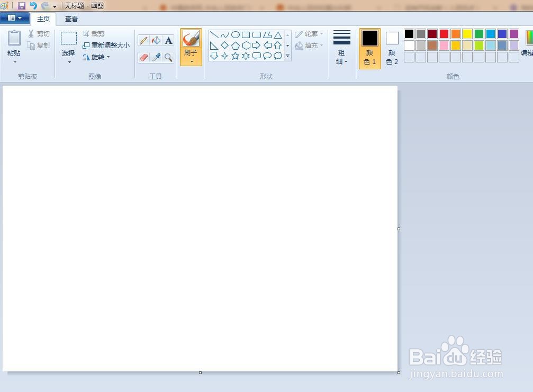
Task: Open the Size (粗细) line thickness dropdown
Action: [341, 48]
